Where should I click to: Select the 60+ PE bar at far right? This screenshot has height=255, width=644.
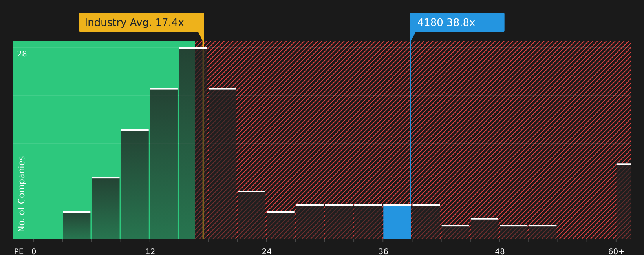pyautogui.click(x=624, y=201)
